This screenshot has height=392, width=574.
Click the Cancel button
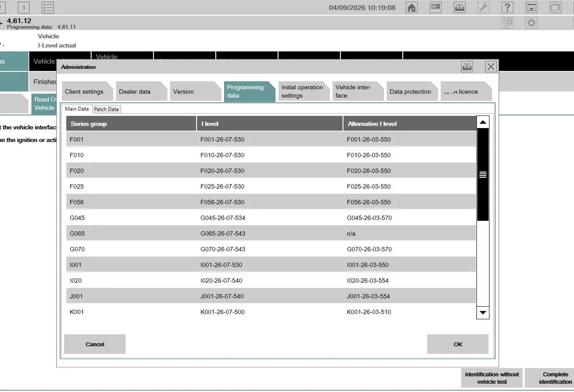(x=95, y=344)
